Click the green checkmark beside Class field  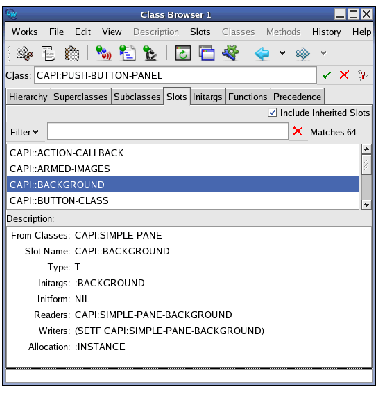click(327, 75)
